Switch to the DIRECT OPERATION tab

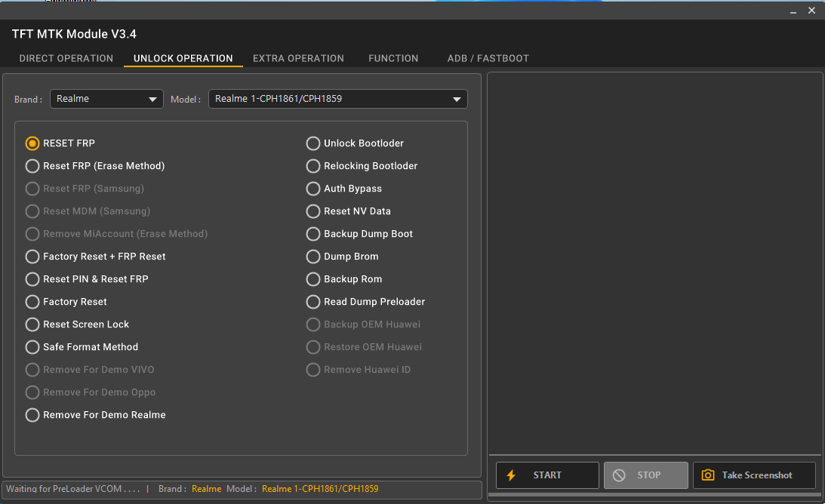point(66,58)
